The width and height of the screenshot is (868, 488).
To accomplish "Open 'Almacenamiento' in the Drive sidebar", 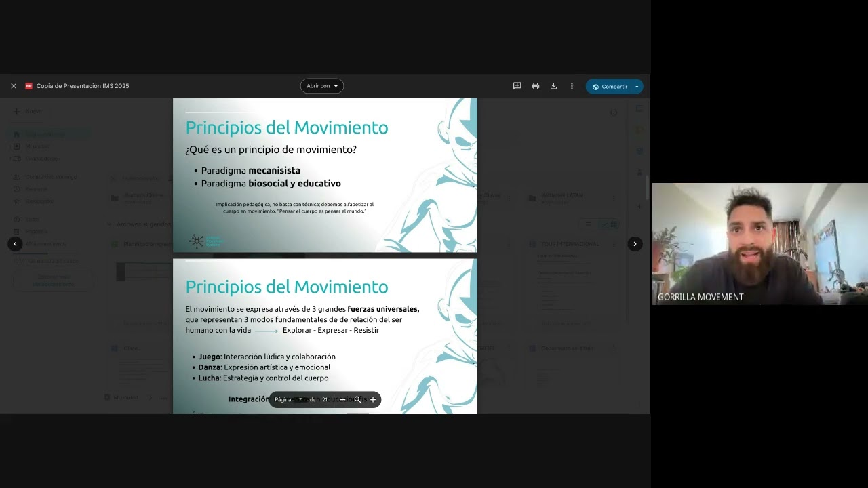I will (46, 243).
